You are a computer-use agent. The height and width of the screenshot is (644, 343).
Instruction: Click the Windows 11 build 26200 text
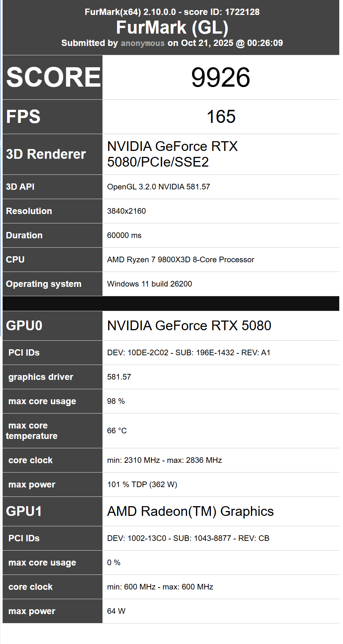point(150,284)
